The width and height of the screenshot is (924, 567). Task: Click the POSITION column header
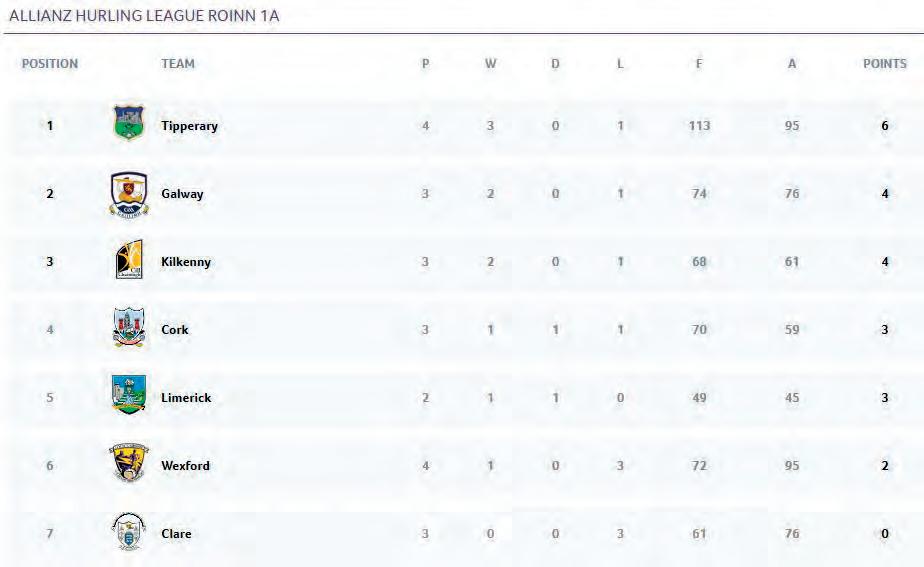tap(50, 64)
